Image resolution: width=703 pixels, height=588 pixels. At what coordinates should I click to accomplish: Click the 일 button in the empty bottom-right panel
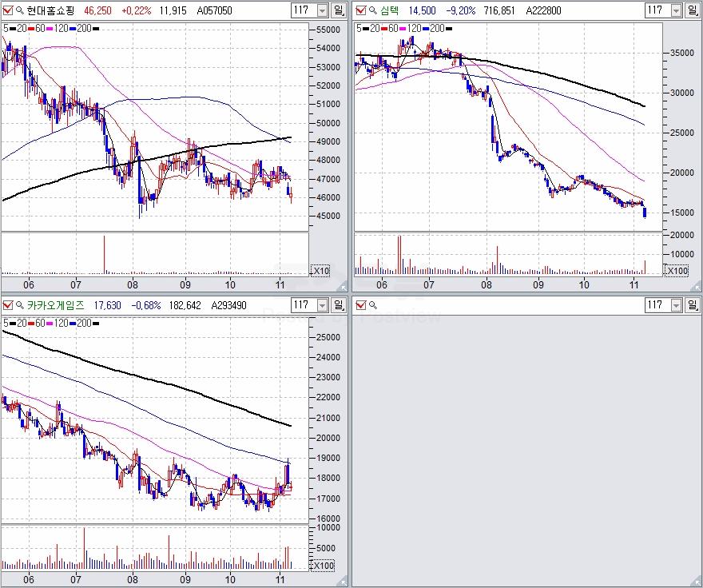(693, 305)
